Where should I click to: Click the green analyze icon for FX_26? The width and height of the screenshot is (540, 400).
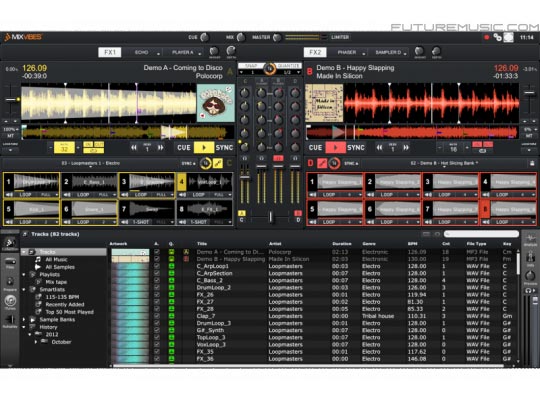click(x=171, y=295)
